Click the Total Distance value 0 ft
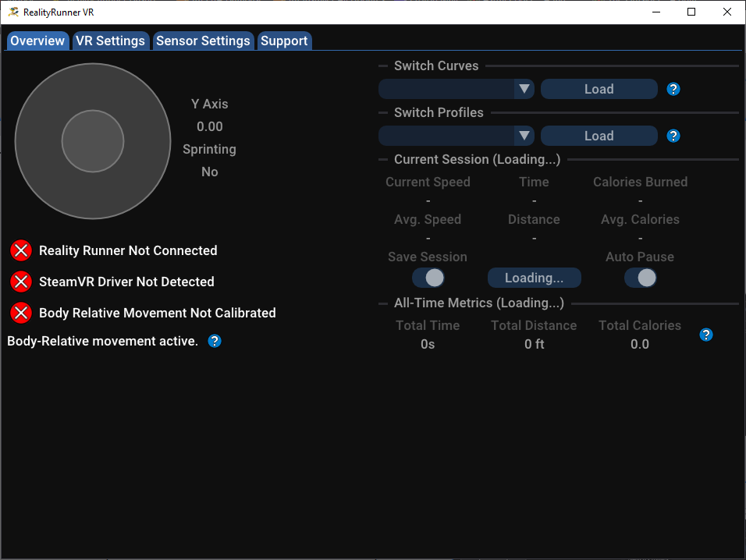This screenshot has height=560, width=746. pos(535,344)
